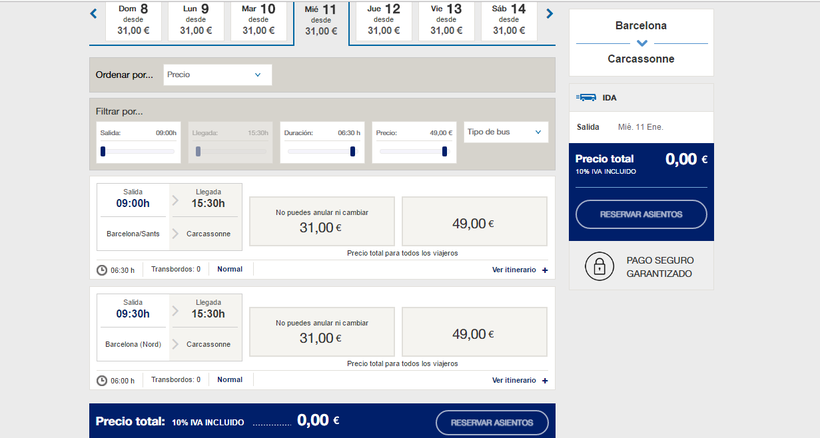Click plus icon for 09:30h itinerary
Screen dimensions: 820x438
click(545, 381)
